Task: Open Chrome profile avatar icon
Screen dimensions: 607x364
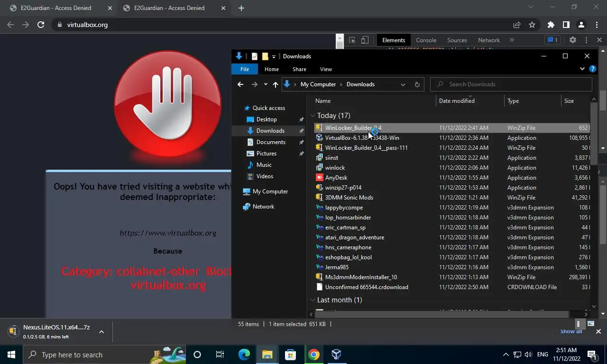Action: point(581,25)
